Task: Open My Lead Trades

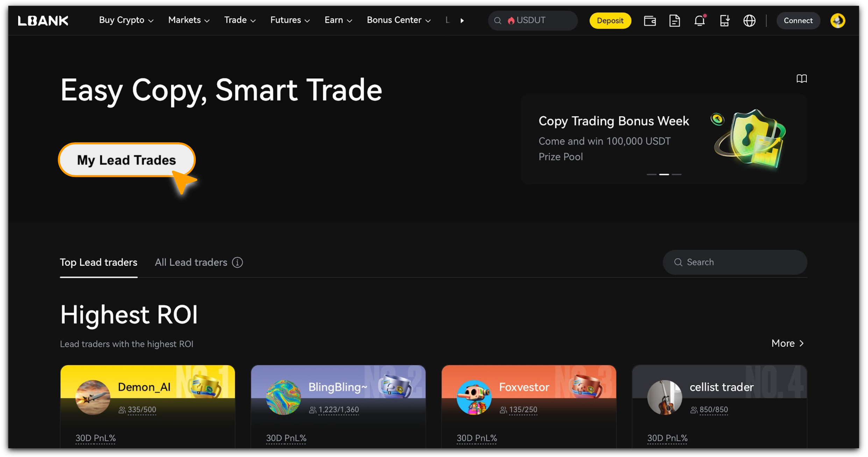Action: click(127, 160)
